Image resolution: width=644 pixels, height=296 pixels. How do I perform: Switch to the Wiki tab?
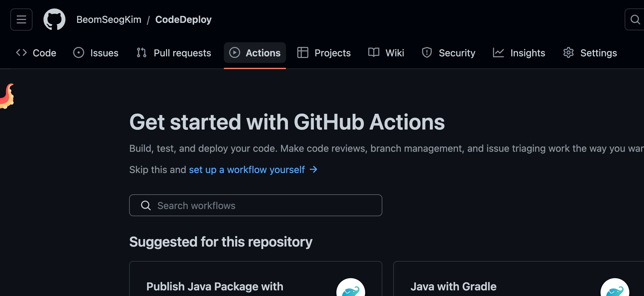coord(386,53)
